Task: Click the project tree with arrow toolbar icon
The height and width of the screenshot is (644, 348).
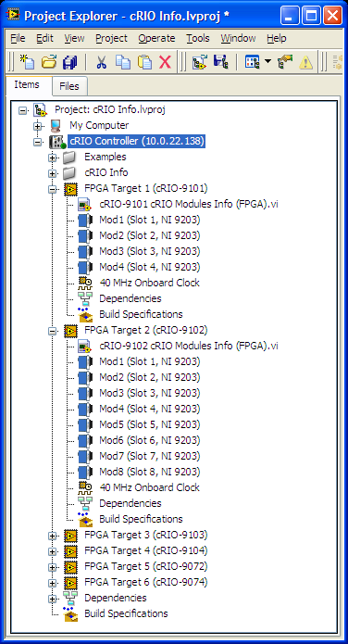Action: click(199, 62)
